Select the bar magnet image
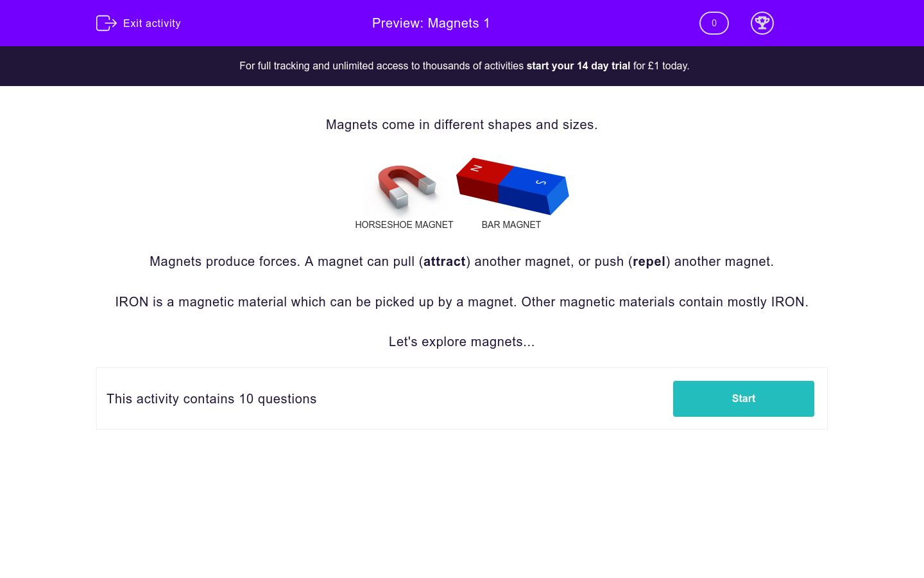The image size is (924, 578). pyautogui.click(x=511, y=186)
